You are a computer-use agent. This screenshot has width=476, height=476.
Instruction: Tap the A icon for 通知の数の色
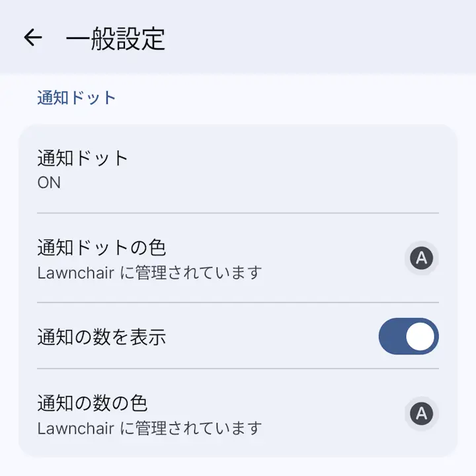(421, 413)
